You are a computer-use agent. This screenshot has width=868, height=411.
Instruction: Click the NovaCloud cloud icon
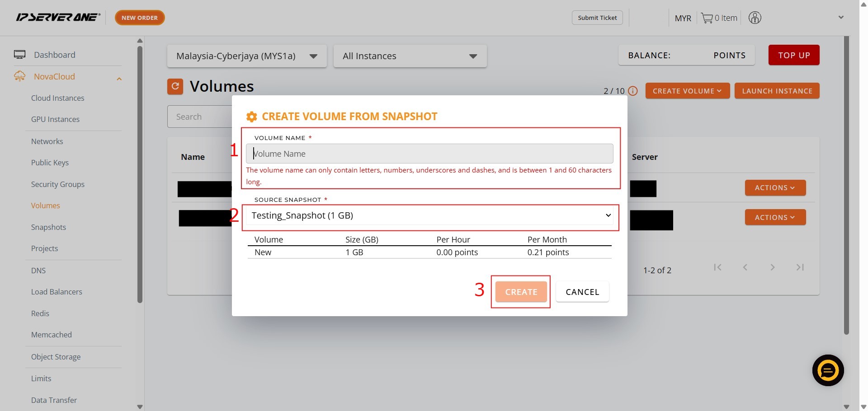(20, 76)
